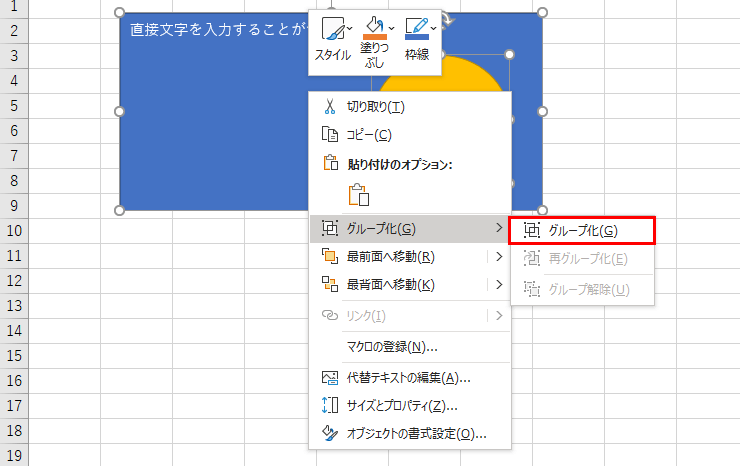The width and height of the screenshot is (740, 466).
Task: Click the スタイル shape style icon
Action: (x=334, y=29)
